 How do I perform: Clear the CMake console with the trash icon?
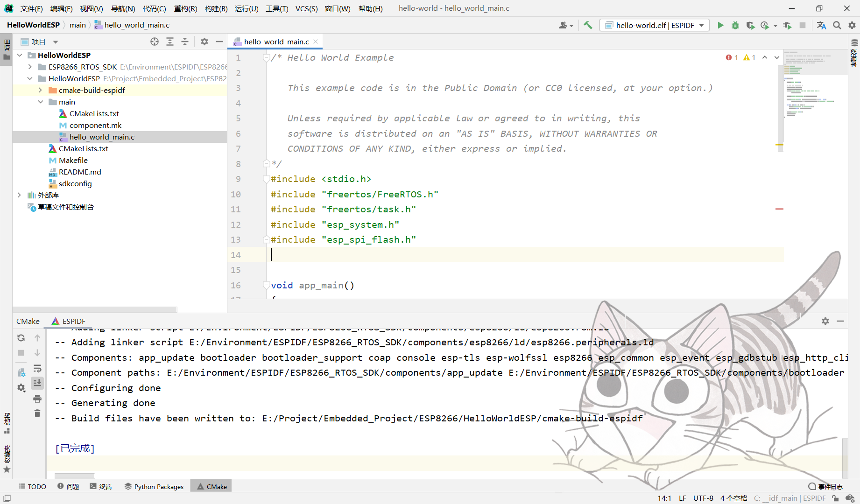(37, 413)
